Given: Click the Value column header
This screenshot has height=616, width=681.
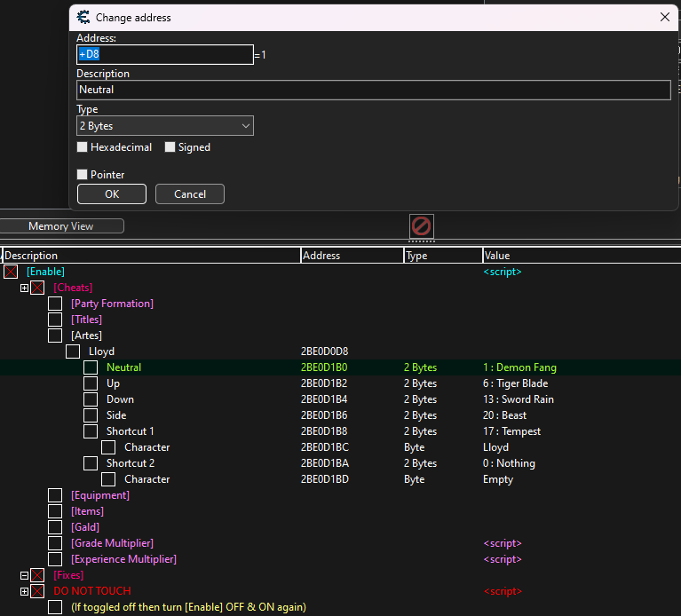Looking at the screenshot, I should pos(582,256).
